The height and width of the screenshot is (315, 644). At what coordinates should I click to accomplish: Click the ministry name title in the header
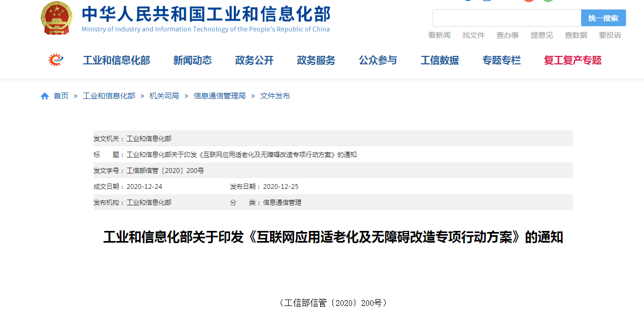(x=206, y=13)
